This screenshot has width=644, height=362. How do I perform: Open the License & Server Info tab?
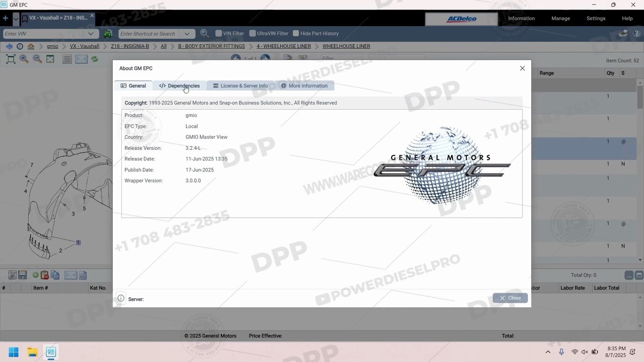point(240,86)
